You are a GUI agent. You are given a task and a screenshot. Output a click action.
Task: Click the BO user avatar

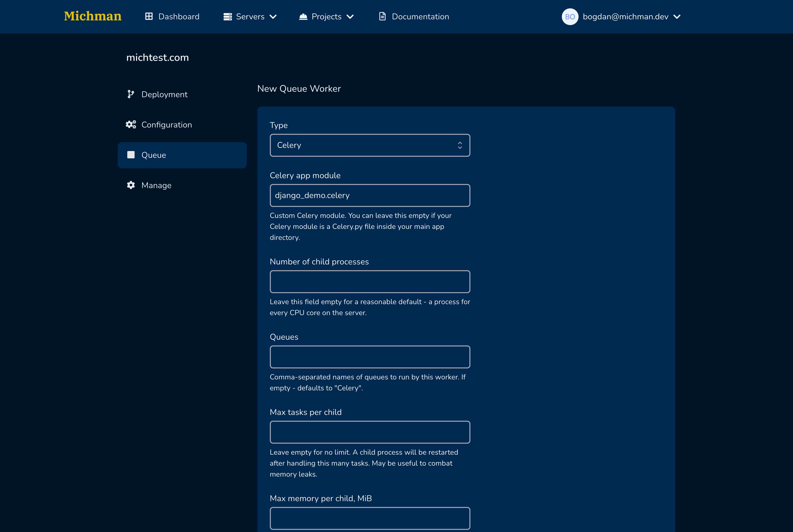coord(570,17)
